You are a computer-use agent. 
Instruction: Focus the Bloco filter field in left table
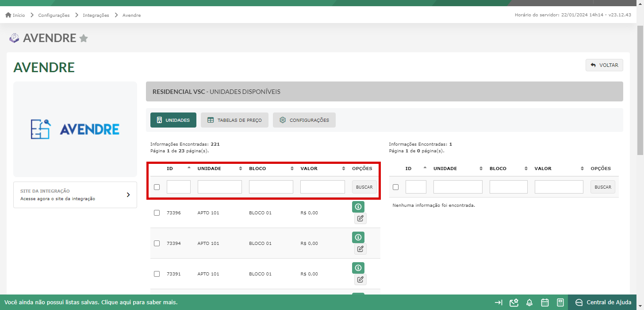[271, 187]
